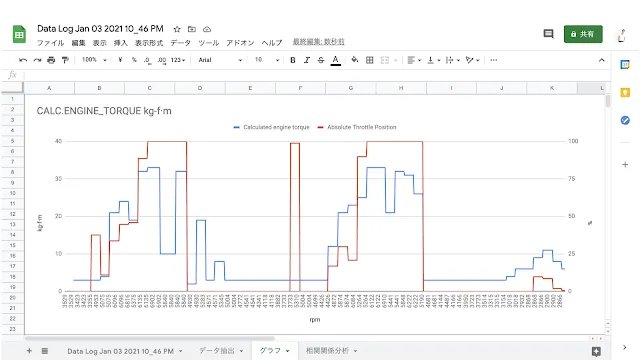This screenshot has width=640, height=360.
Task: Open the データ menu
Action: pyautogui.click(x=180, y=42)
